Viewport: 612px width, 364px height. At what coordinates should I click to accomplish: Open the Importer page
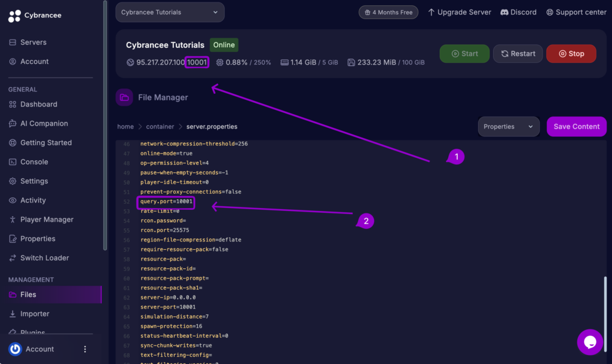35,314
